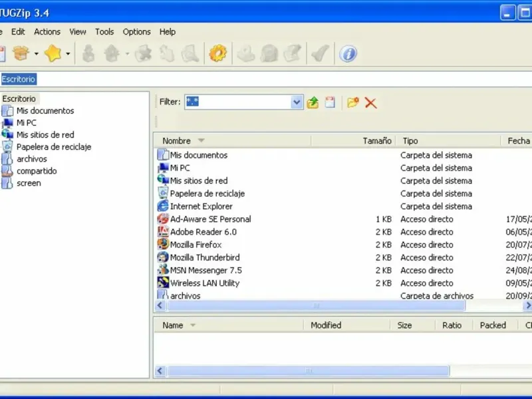This screenshot has height=399, width=532.
Task: Sort archive list by Modified column
Action: pyautogui.click(x=326, y=325)
